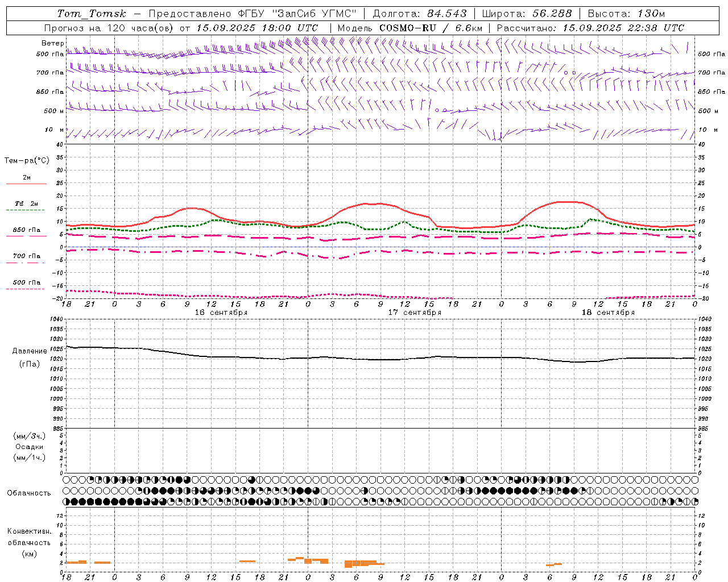Click the (гПа) unit under Давление
Screen dimensions: 728x582
tap(30, 364)
